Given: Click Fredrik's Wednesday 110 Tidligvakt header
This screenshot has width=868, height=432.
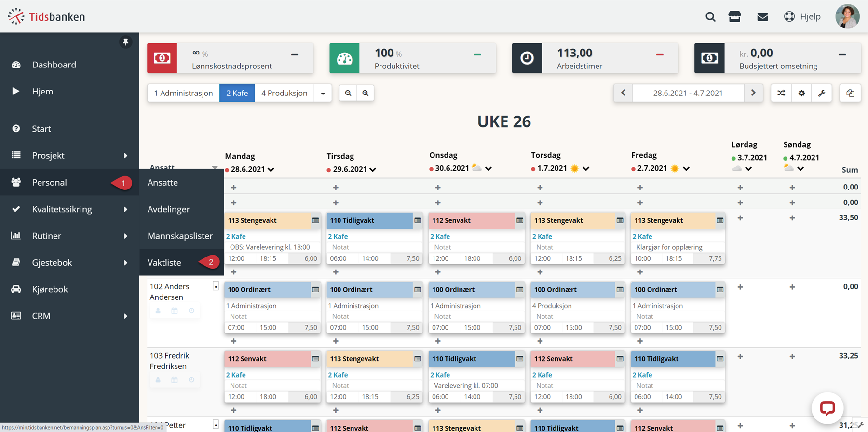Looking at the screenshot, I should [x=472, y=359].
